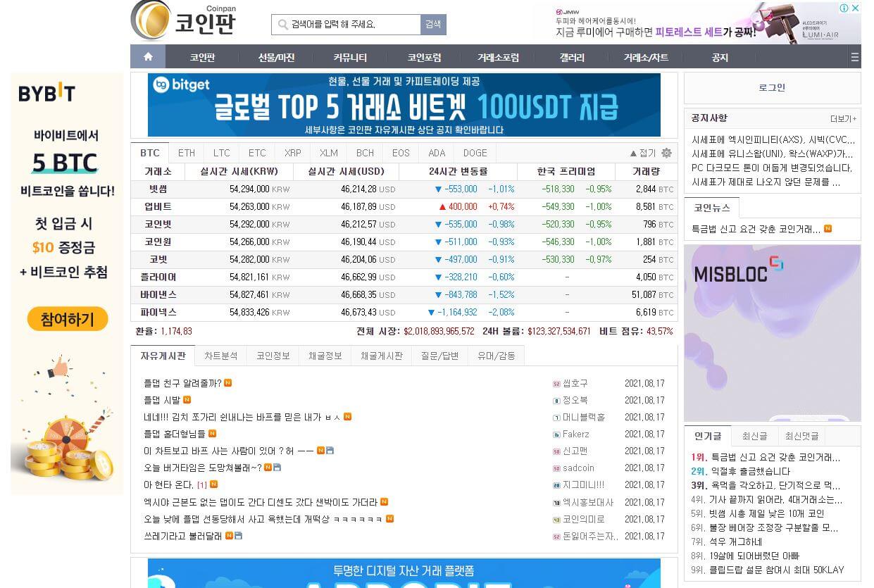Screen dimensions: 874x588
Task: Open the BCH coin tab
Action: tap(365, 153)
